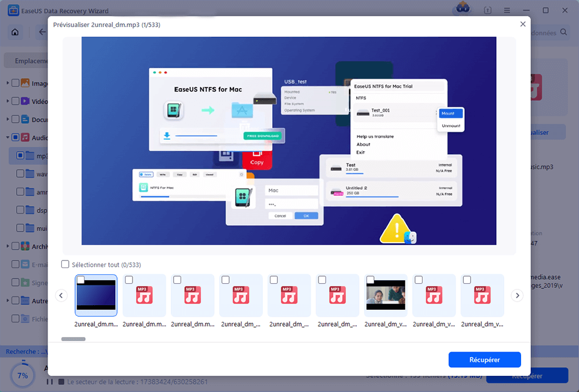Stop the scan using the stop icon
This screenshot has height=392, width=579.
pos(61,381)
